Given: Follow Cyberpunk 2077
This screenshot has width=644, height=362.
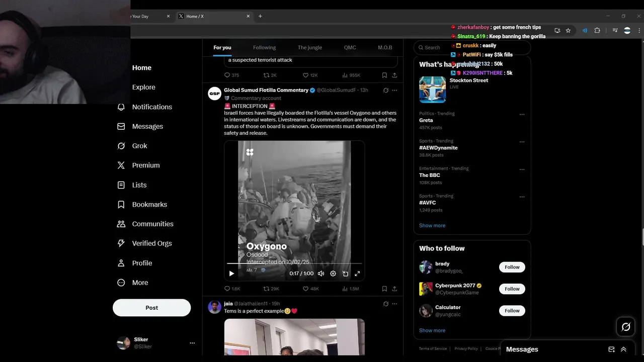Looking at the screenshot, I should pos(512,289).
